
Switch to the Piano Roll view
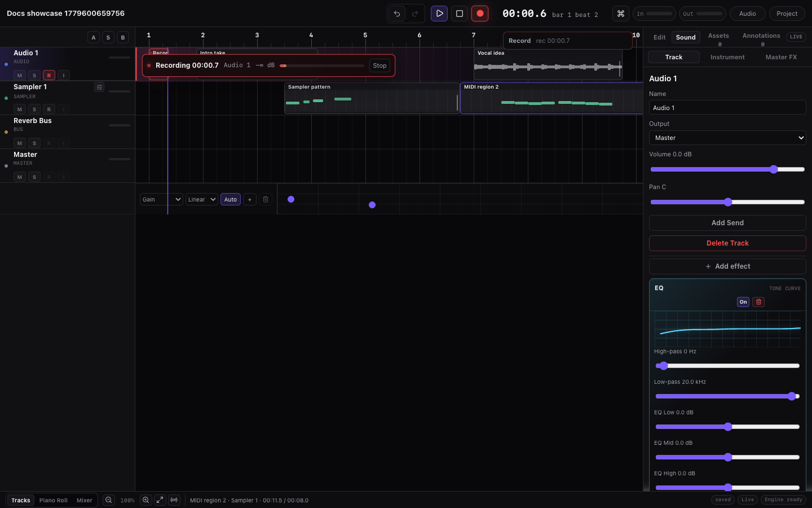point(54,500)
